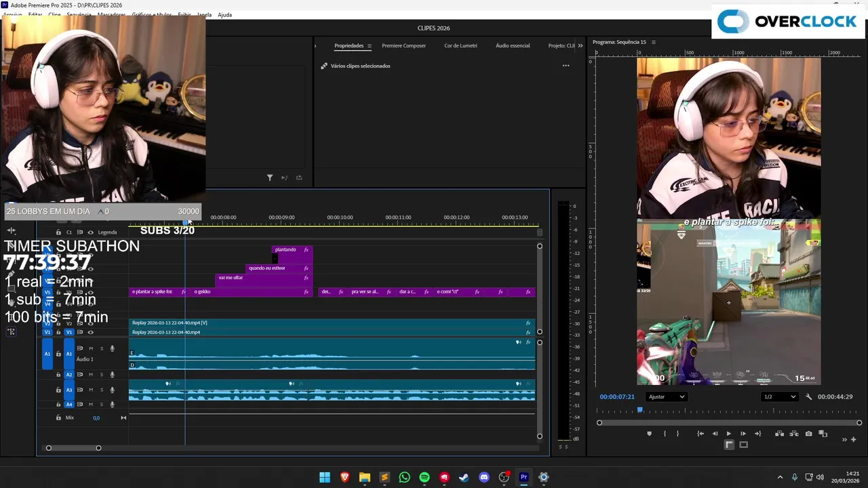Select the 'o gekko' text clip
Viewport: 868px width, 488px height.
[x=252, y=291]
